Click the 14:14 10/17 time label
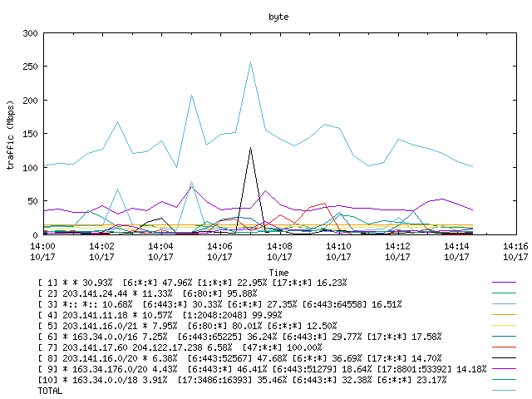 point(456,251)
